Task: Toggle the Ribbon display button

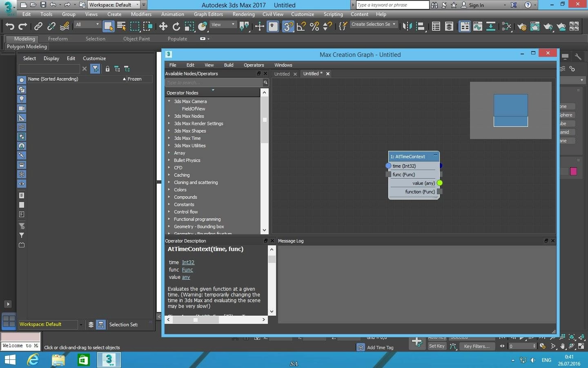Action: coord(465,27)
